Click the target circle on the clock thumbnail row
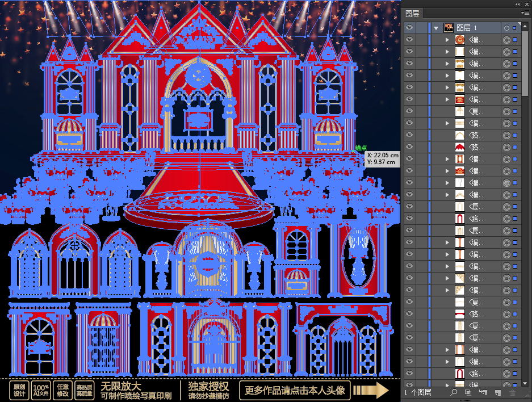532x402 pixels. tap(506, 40)
